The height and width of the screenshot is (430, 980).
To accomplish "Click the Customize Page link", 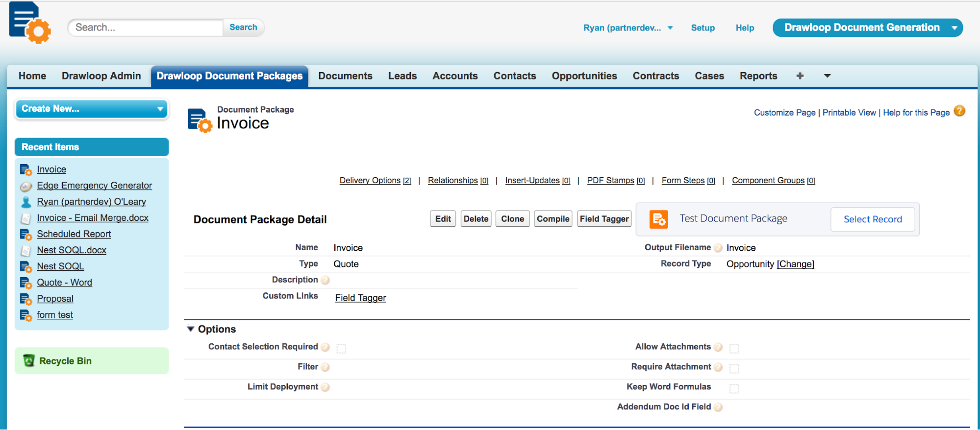I will click(x=784, y=113).
